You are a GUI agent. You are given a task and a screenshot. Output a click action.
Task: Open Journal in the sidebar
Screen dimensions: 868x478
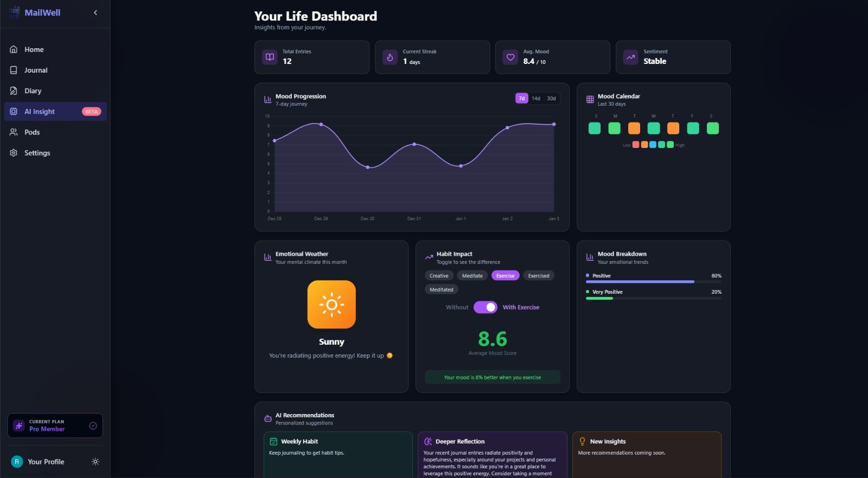click(x=36, y=70)
